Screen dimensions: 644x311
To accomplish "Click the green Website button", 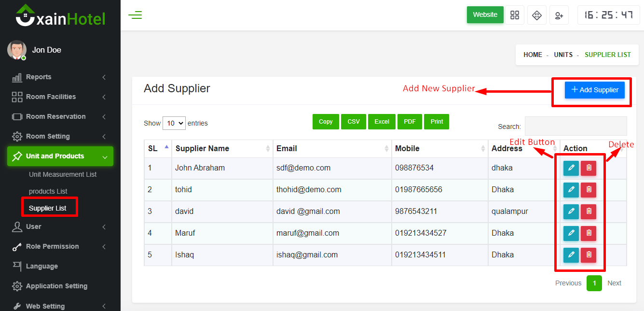I will (485, 15).
